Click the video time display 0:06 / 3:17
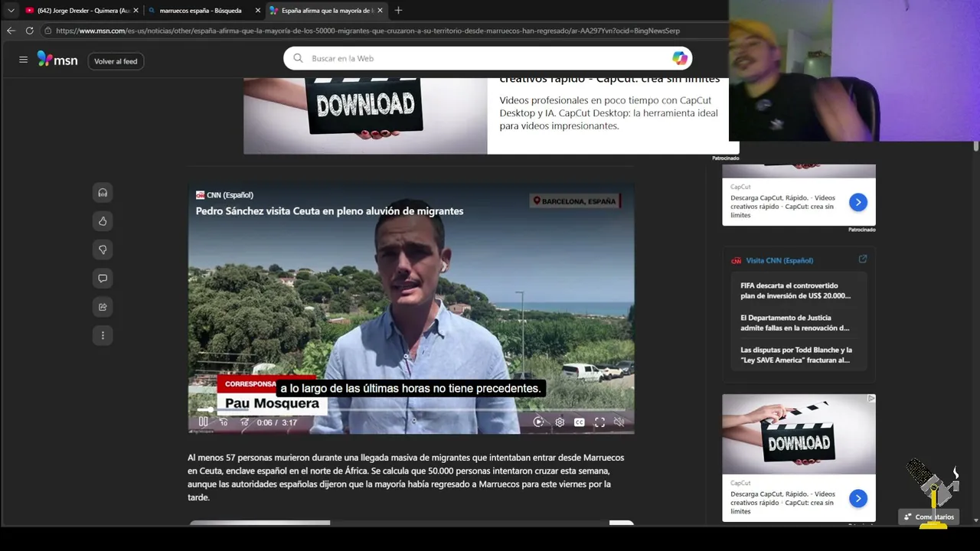Screen dimensions: 980x551 pyautogui.click(x=276, y=422)
